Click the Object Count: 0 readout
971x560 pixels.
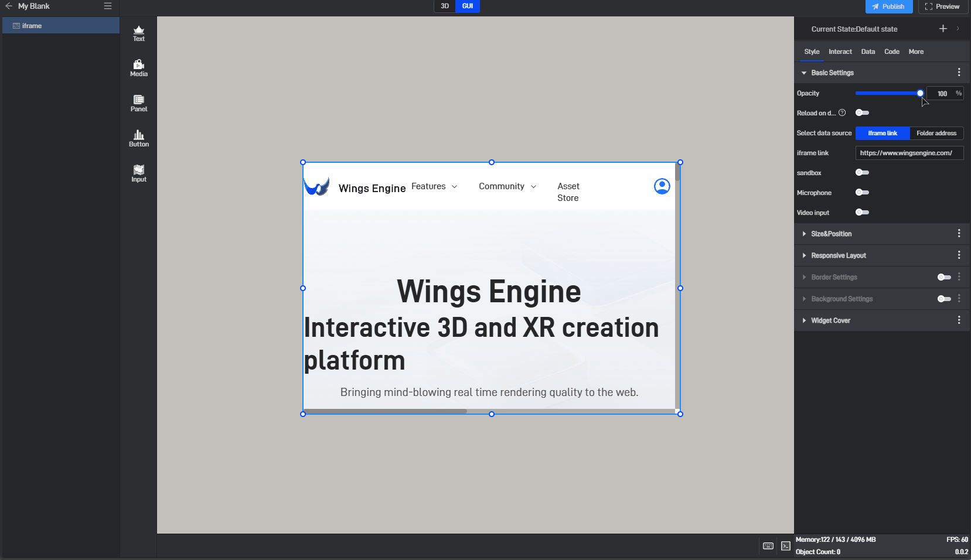(x=818, y=552)
